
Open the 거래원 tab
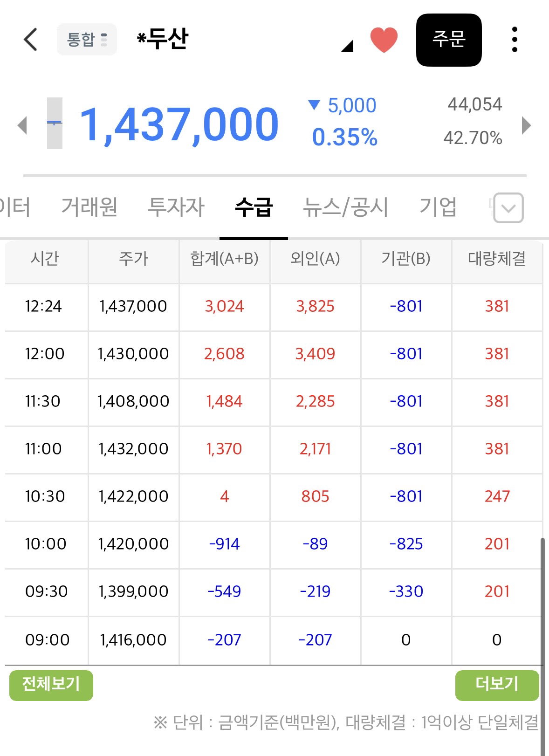coord(89,207)
